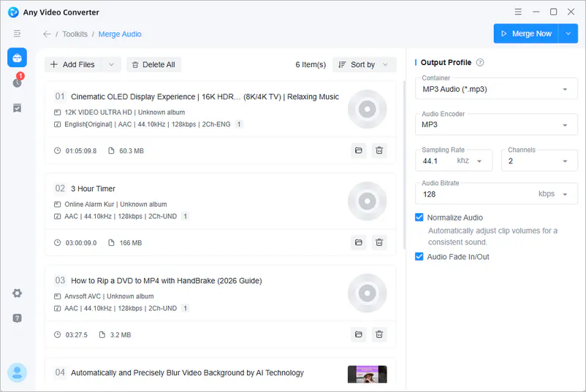Select the 3 Hour Timer title
586x392 pixels.
coord(93,188)
